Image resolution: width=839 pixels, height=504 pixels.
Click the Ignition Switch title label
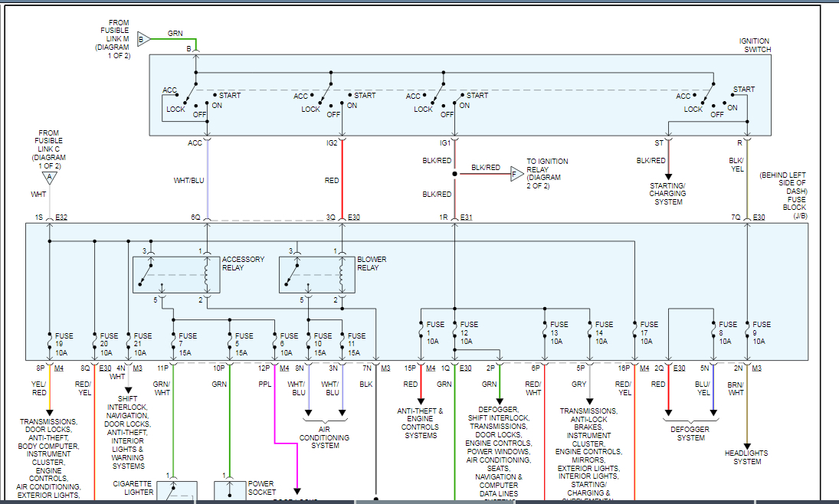click(754, 45)
